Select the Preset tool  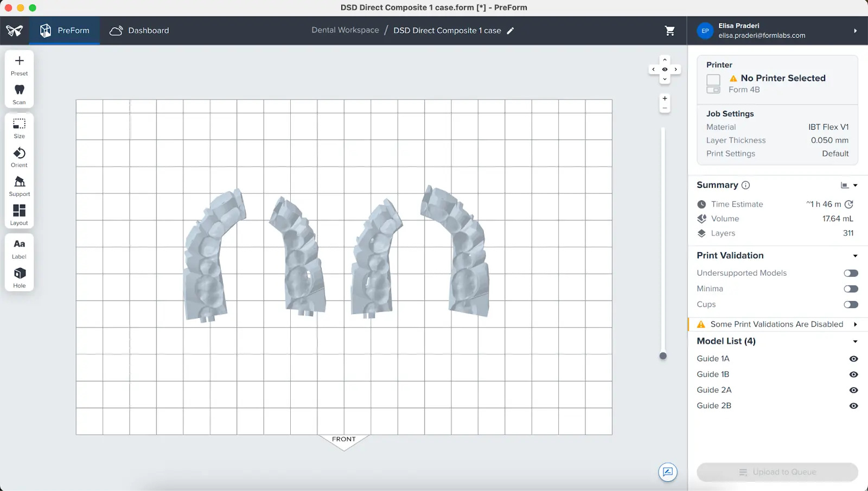pyautogui.click(x=19, y=65)
